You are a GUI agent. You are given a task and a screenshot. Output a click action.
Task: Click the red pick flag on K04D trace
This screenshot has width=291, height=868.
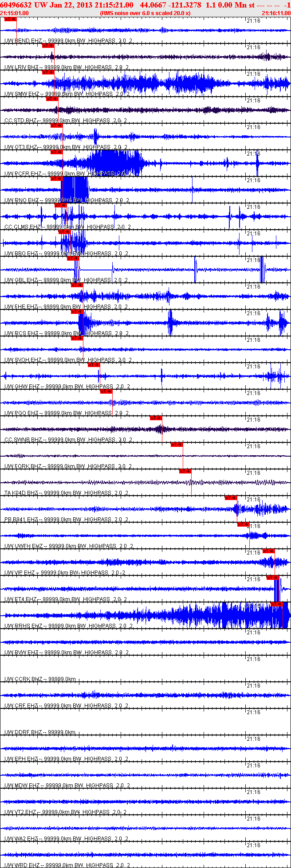(185, 471)
